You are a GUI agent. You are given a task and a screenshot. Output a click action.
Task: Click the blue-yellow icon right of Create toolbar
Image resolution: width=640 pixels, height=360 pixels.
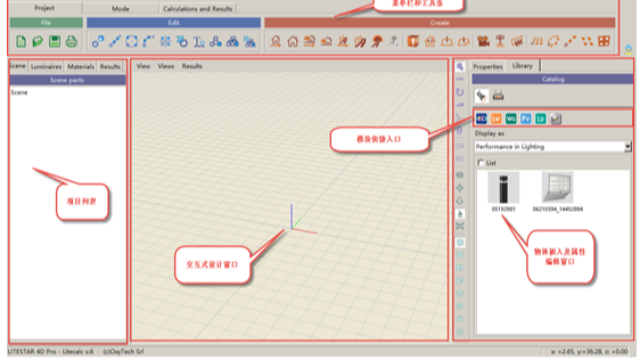click(x=628, y=50)
